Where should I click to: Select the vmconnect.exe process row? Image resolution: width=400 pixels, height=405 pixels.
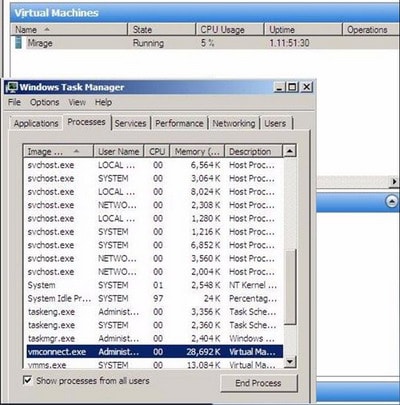pos(155,352)
